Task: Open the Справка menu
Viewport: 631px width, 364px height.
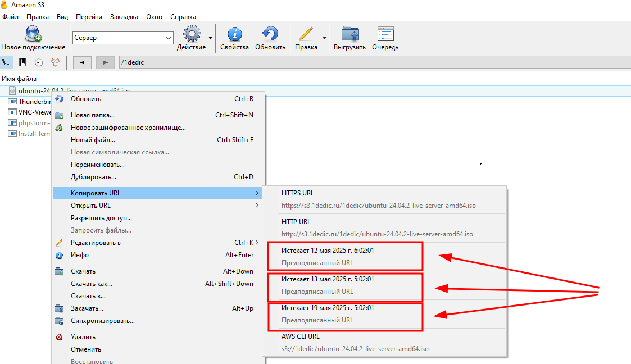Action: click(183, 17)
